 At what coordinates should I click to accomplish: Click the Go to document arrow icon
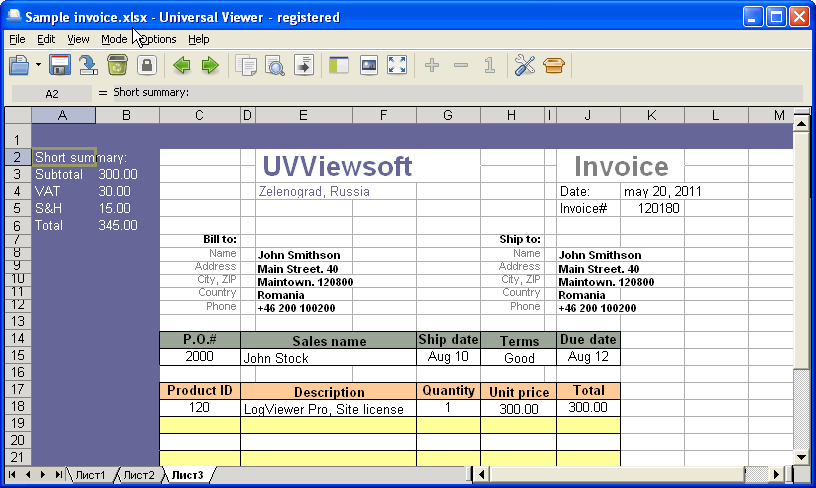pyautogui.click(x=303, y=66)
